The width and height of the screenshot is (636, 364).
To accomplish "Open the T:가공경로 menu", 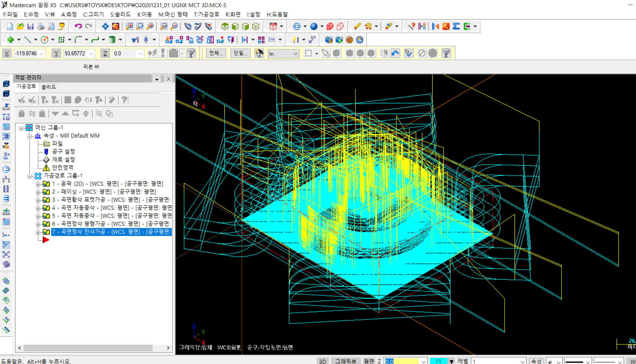I will click(x=207, y=14).
